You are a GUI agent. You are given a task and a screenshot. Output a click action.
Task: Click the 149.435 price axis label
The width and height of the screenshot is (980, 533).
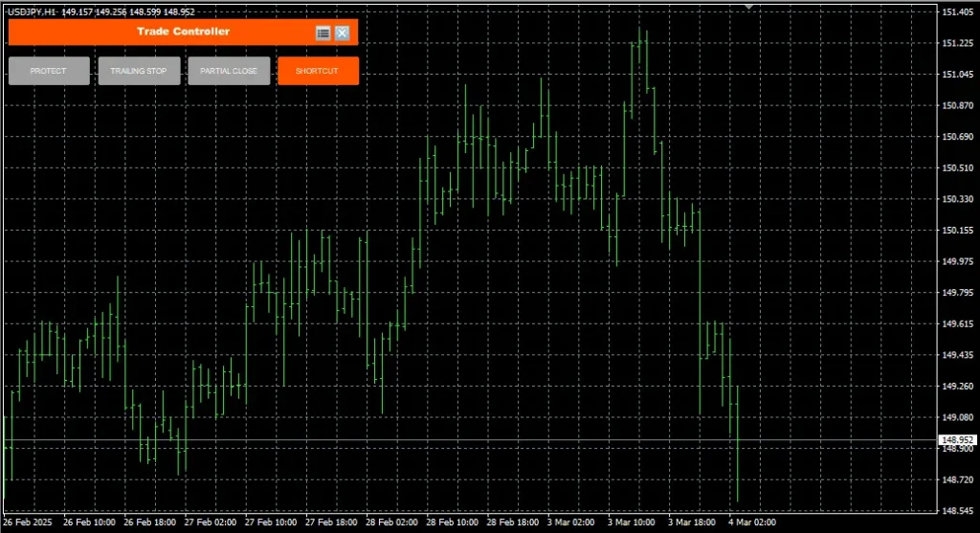click(957, 355)
